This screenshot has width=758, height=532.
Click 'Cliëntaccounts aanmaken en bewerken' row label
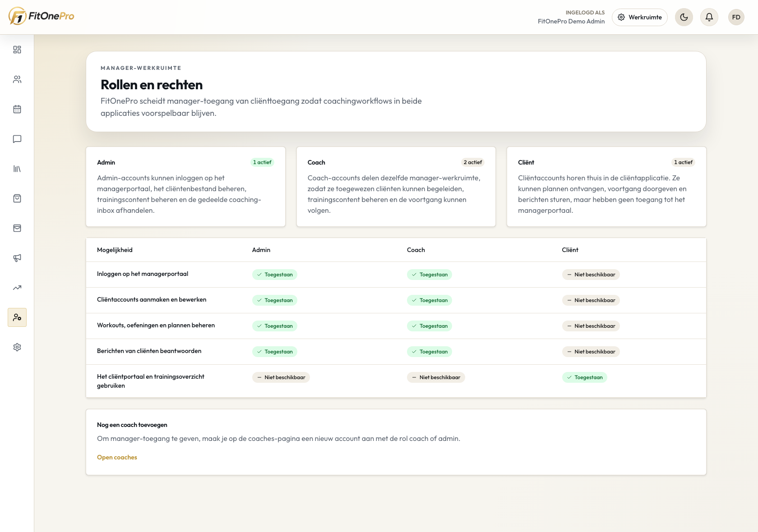coord(152,299)
